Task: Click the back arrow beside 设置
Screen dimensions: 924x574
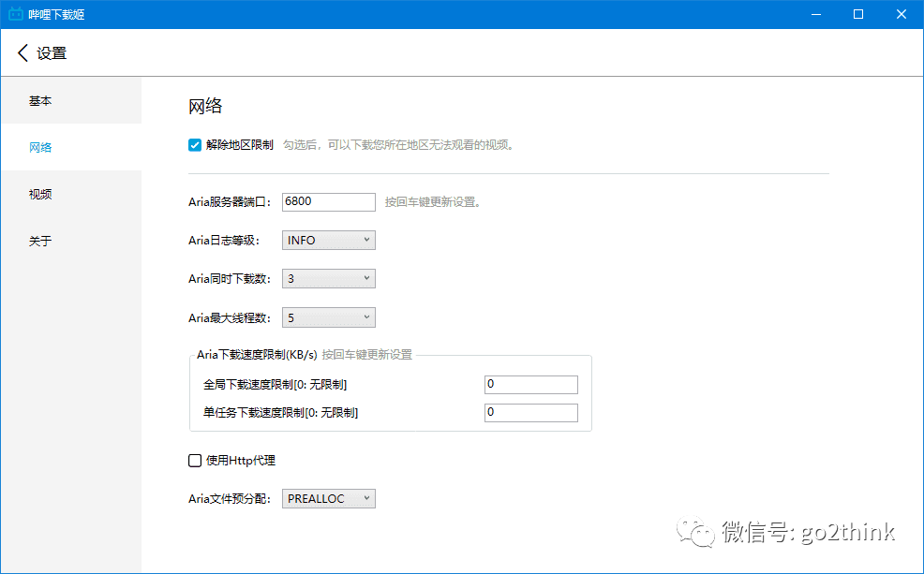Action: pos(23,53)
